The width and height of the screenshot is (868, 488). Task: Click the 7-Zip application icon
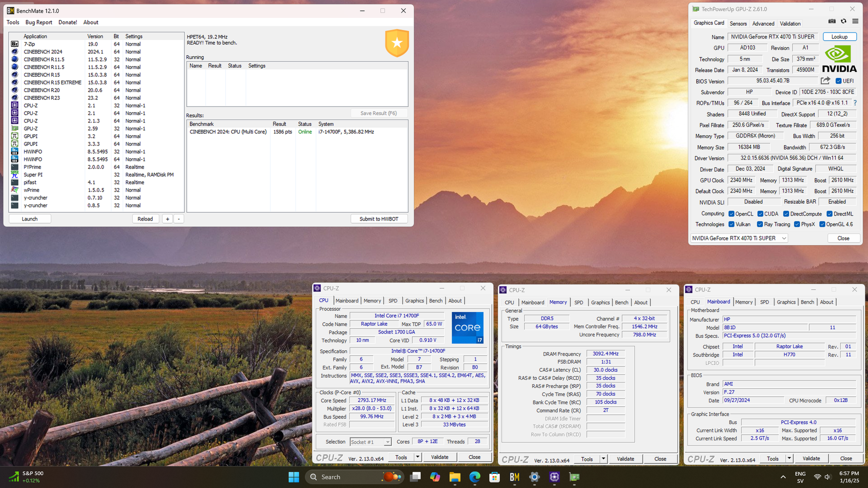pos(15,44)
